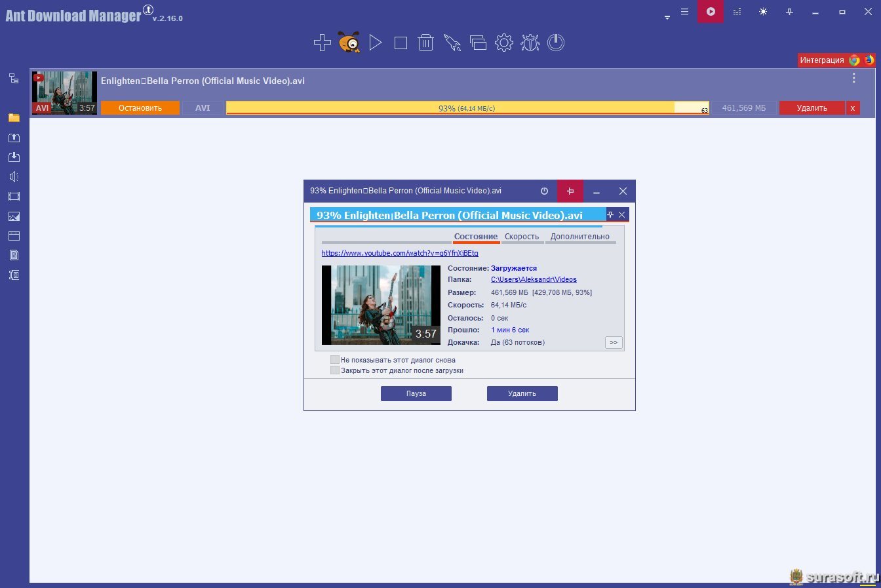Filter by audio using the speaker icon
The height and width of the screenshot is (588, 881).
[x=14, y=177]
